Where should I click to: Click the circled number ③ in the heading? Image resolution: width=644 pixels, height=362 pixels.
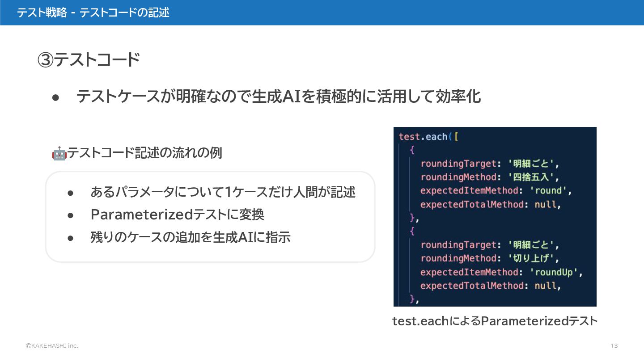tap(45, 60)
